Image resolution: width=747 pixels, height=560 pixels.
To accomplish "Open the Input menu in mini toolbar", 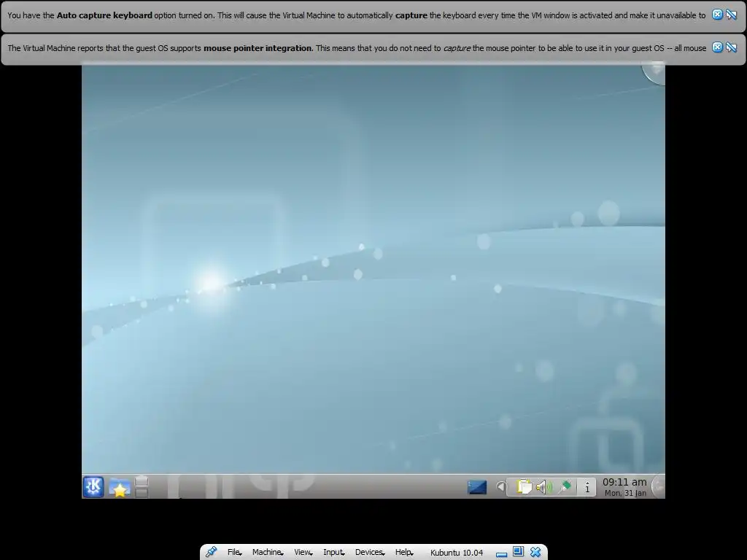I will point(333,552).
